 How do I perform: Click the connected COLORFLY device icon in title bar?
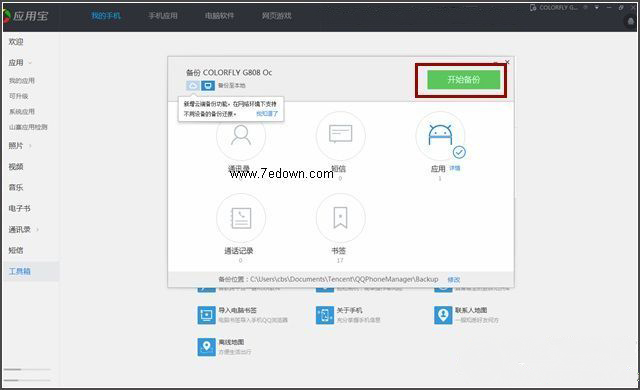[533, 7]
